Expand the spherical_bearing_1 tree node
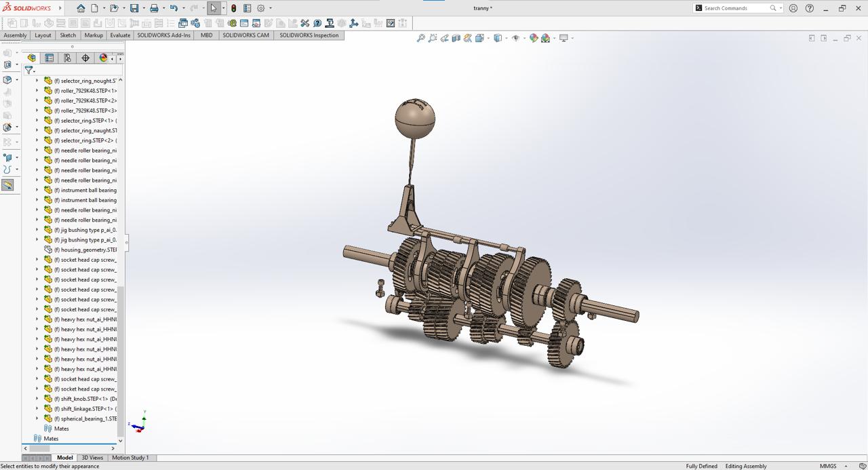 (x=37, y=418)
